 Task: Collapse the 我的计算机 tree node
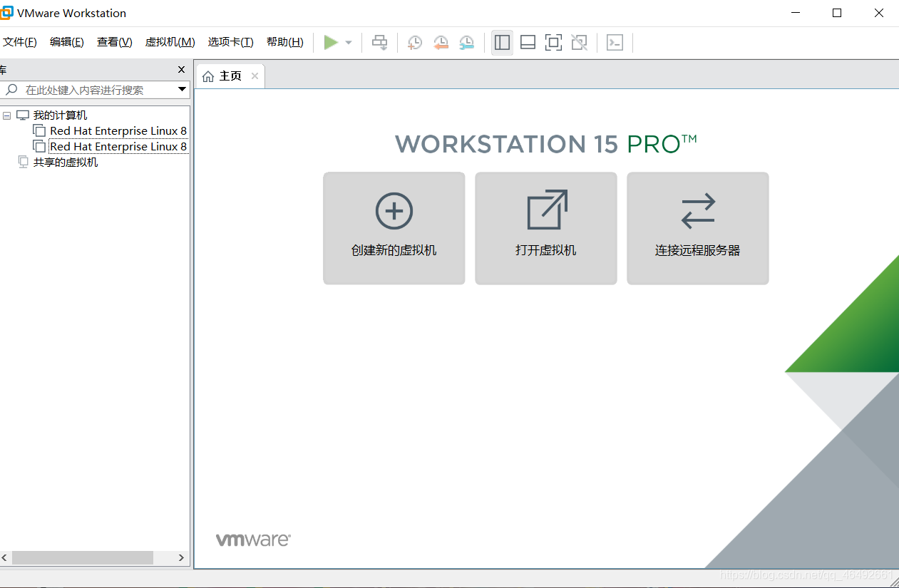pos(7,115)
